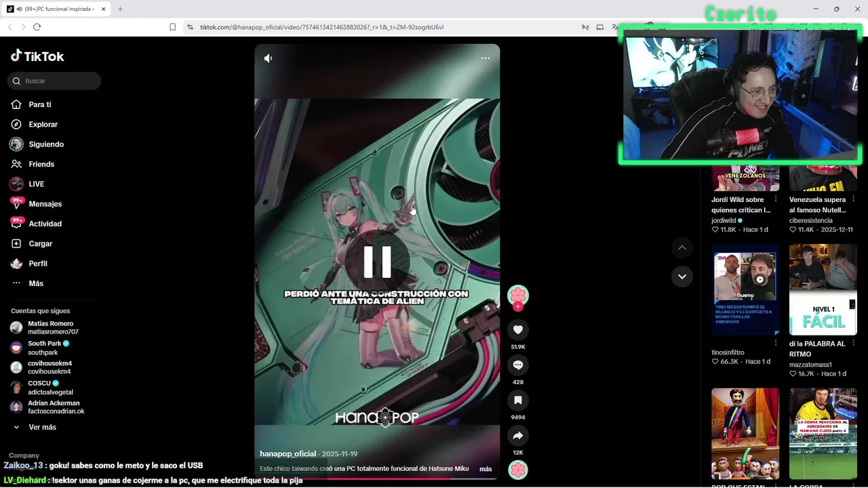Screen dimensions: 868x488
Task: Open ciberesistencia author link
Action: click(811, 220)
